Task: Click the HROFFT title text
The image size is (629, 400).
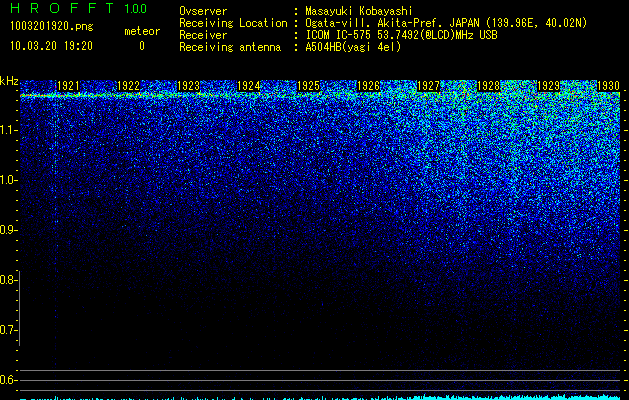Action: (62, 8)
